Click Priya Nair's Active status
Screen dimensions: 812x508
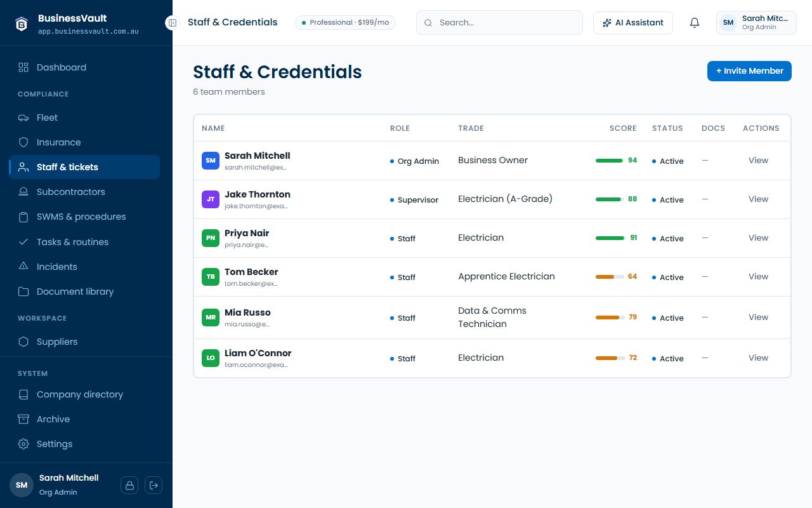668,239
